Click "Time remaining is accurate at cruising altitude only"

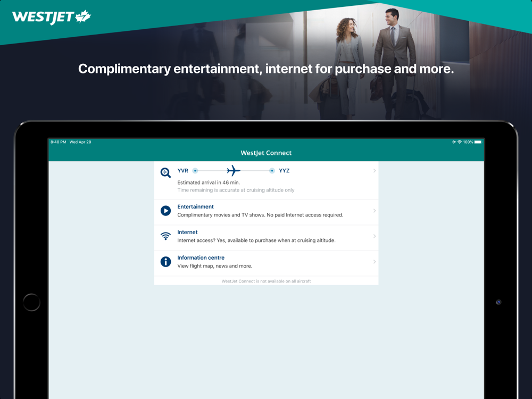[236, 190]
